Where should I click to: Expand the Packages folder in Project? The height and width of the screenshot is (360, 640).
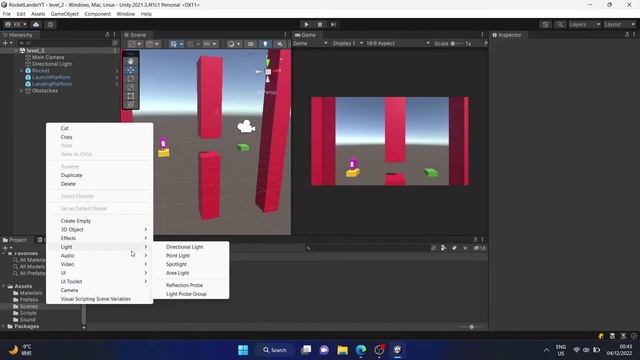tap(4, 326)
